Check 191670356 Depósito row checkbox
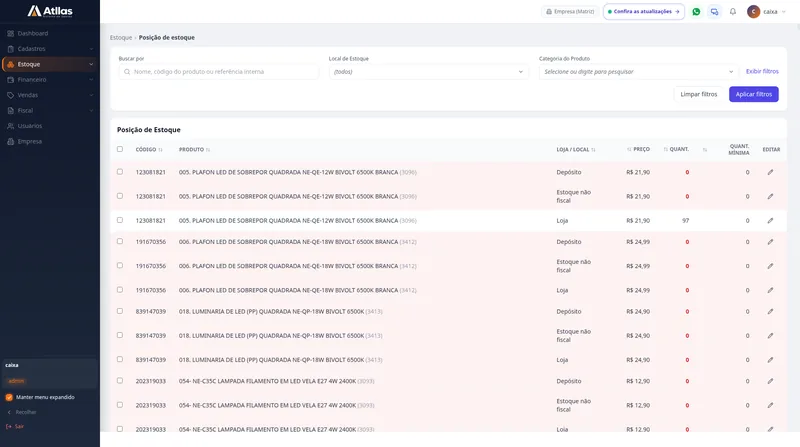 pos(120,241)
